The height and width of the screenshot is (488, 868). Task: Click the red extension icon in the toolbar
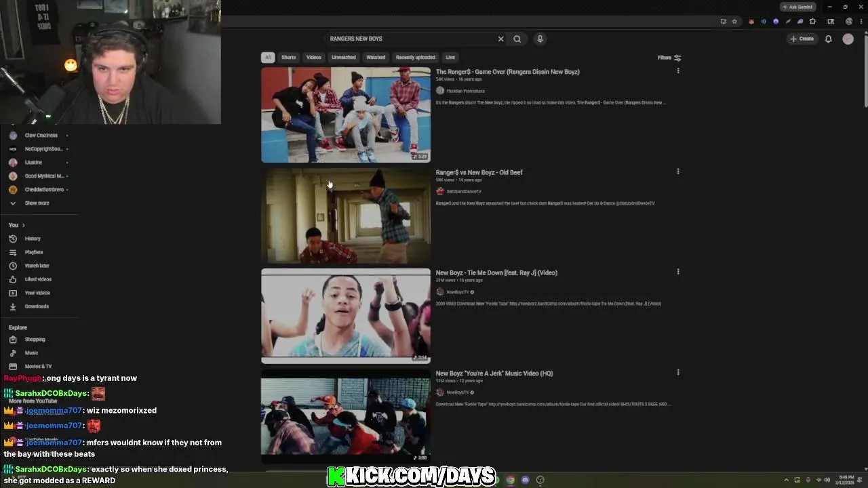coord(751,21)
